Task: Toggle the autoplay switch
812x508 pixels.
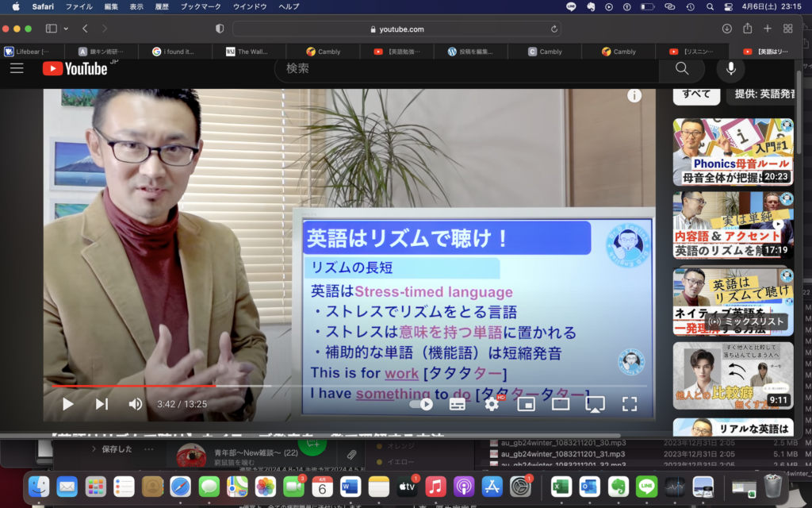Action: 423,404
